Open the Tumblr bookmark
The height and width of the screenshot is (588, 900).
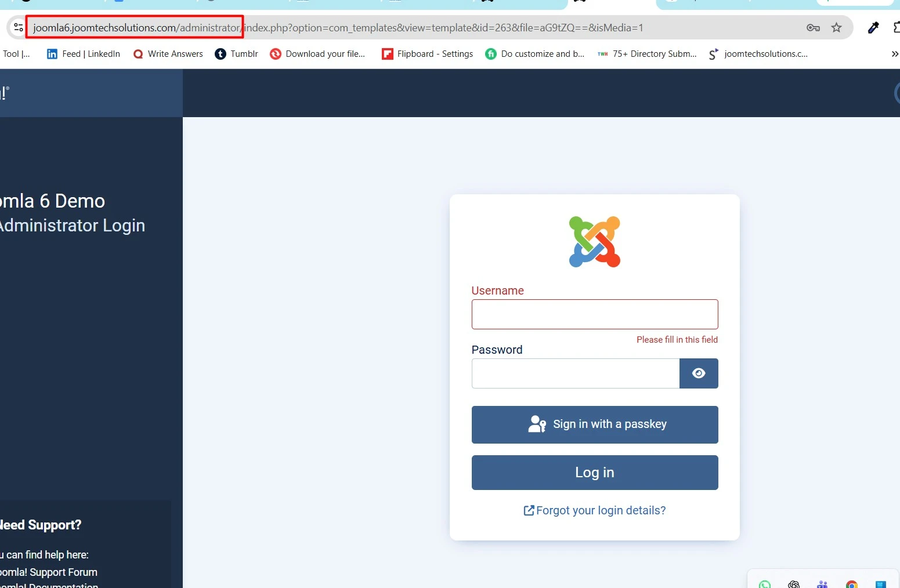point(236,54)
